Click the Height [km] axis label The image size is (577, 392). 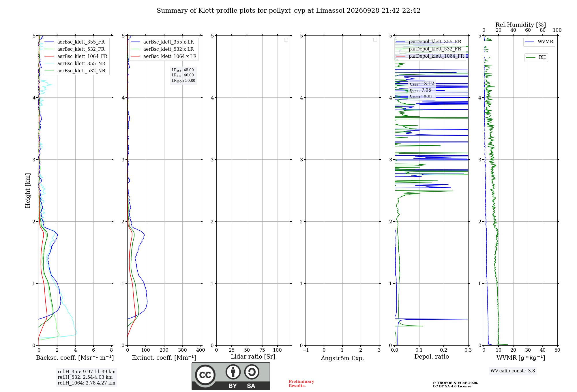[28, 191]
